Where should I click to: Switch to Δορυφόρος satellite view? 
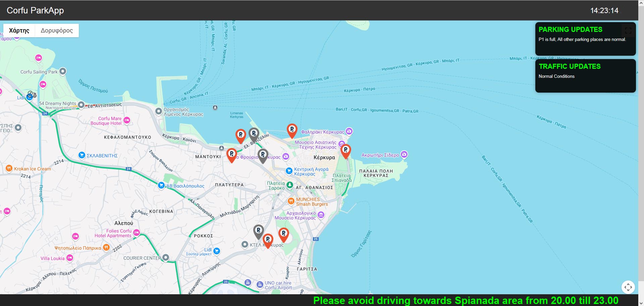coord(57,31)
